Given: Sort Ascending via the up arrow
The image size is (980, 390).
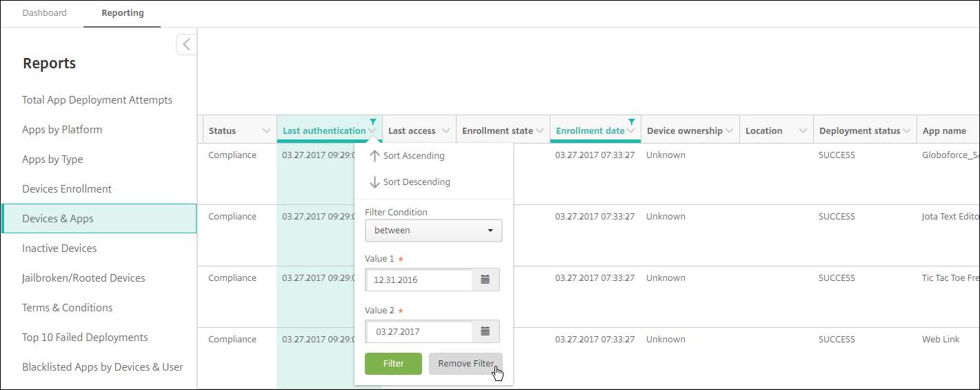Looking at the screenshot, I should click(374, 156).
